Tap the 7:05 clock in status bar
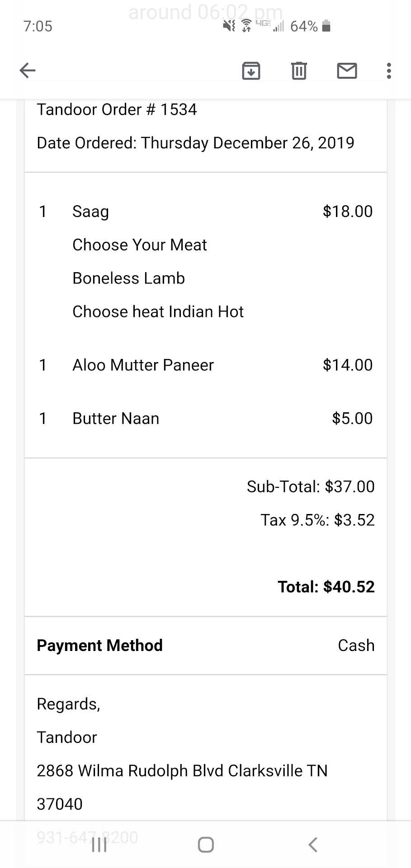411x868 pixels. pyautogui.click(x=38, y=26)
